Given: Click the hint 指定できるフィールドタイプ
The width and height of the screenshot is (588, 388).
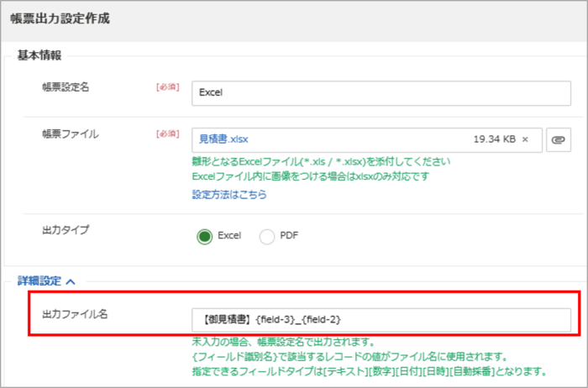Looking at the screenshot, I should point(370,371).
